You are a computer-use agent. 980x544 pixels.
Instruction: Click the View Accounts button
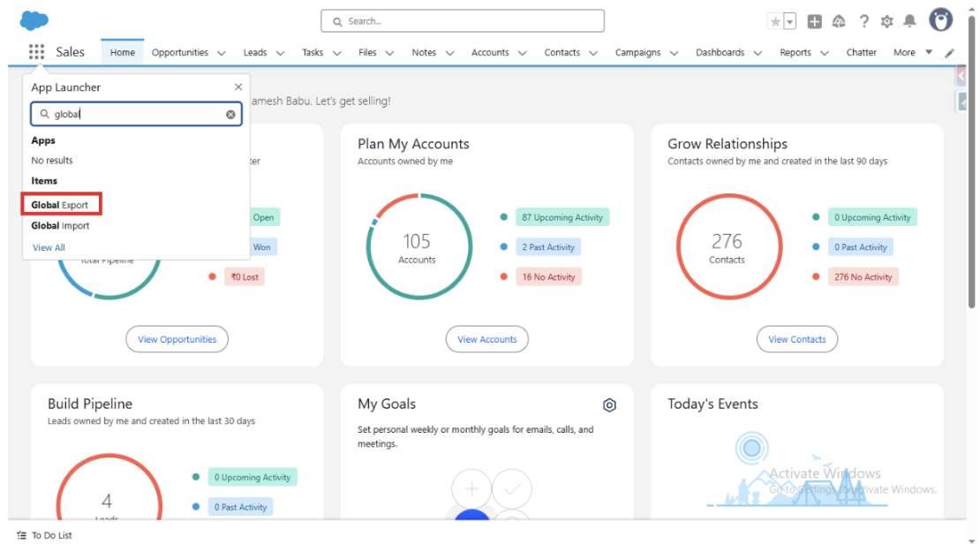pos(486,339)
